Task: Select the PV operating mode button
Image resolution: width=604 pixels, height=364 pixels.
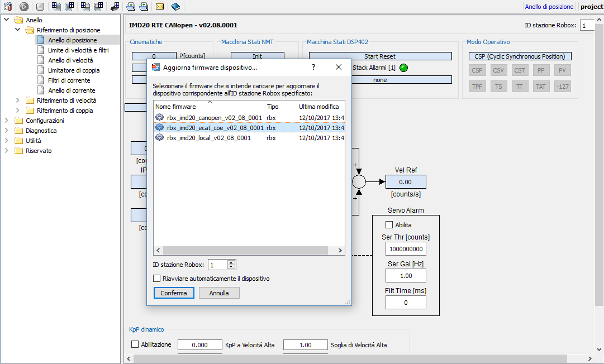Action: point(562,70)
